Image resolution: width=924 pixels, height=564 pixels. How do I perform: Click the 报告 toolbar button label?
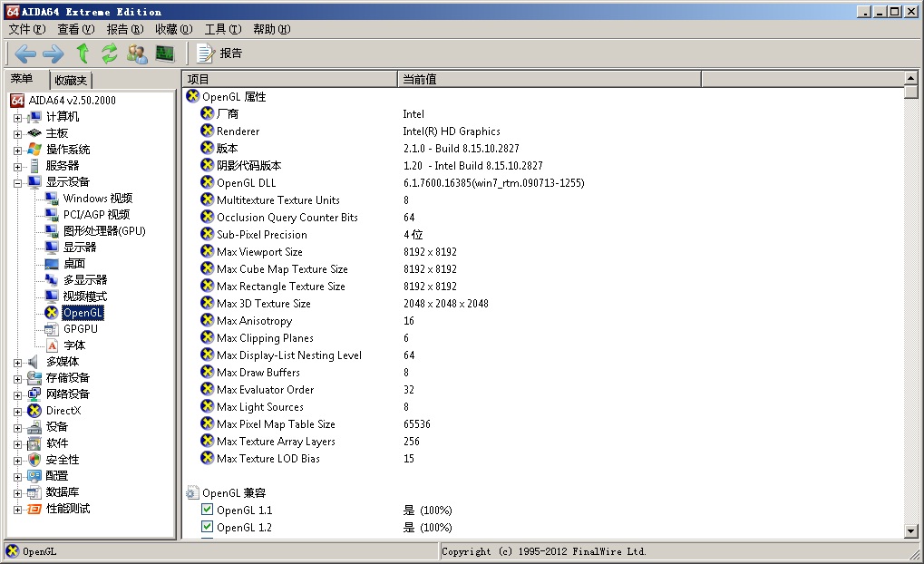(231, 53)
